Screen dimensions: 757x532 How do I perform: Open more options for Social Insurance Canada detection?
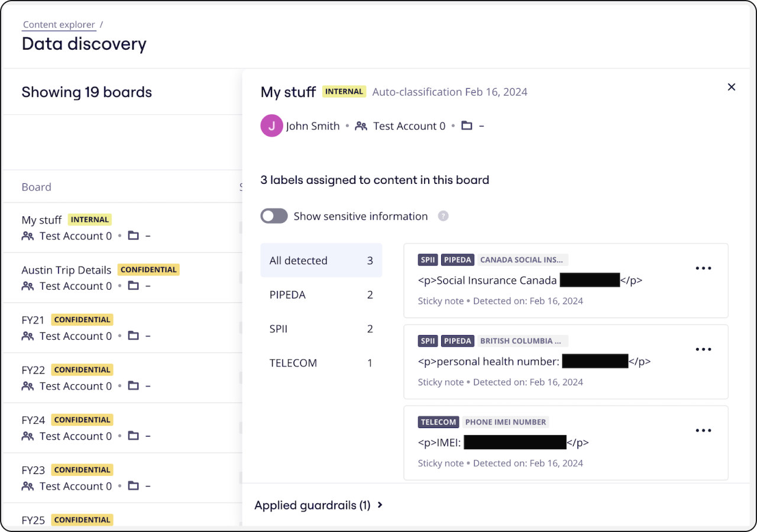(703, 268)
